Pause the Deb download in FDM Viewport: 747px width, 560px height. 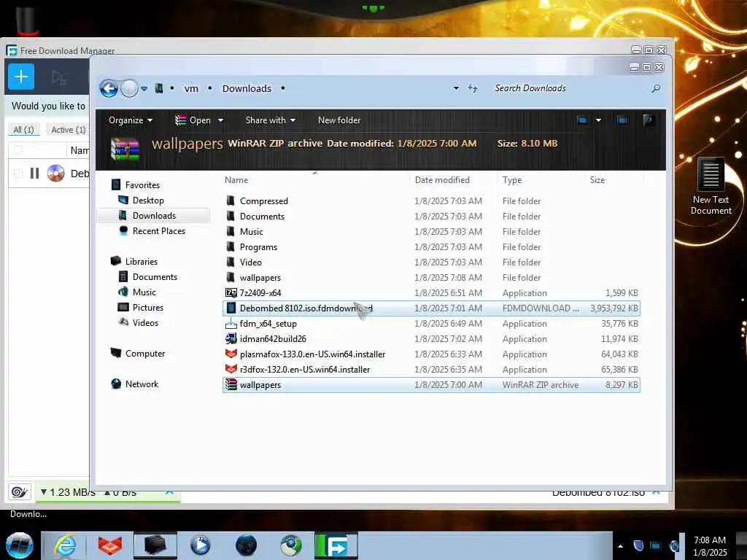coord(34,173)
